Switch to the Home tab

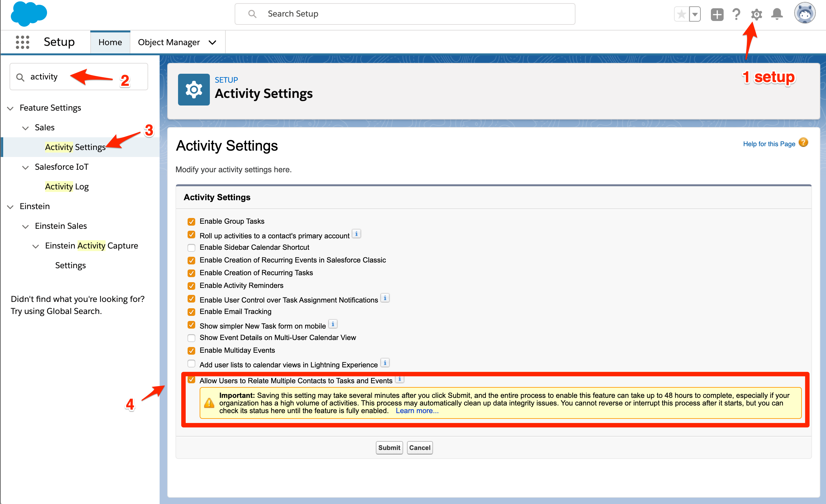[x=110, y=42]
